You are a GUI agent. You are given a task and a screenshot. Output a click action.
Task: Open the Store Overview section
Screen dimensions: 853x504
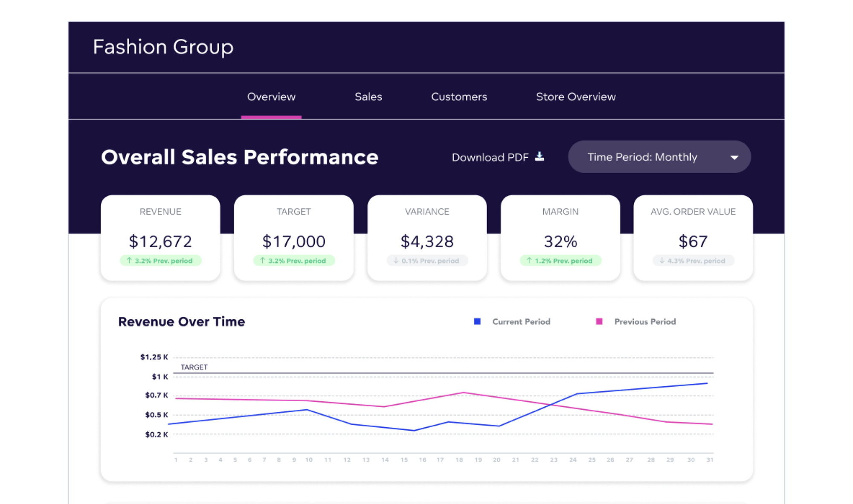pos(575,97)
